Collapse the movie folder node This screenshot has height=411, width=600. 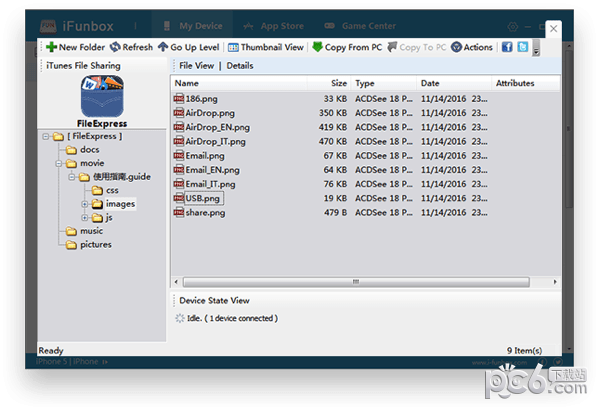coord(59,163)
